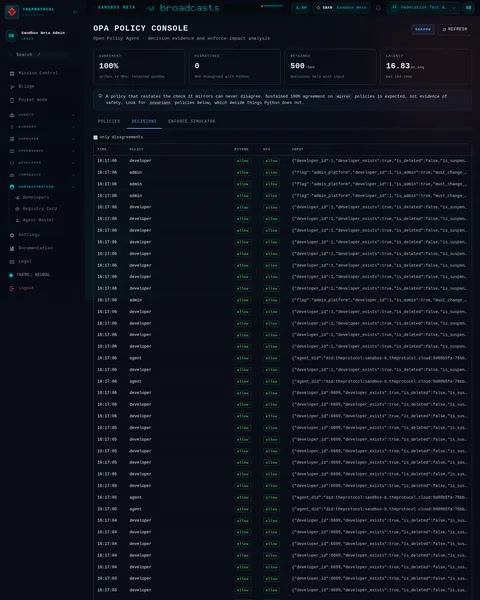This screenshot has height=600, width=480.
Task: Click the Legal icon in the sidebar
Action: (12, 262)
